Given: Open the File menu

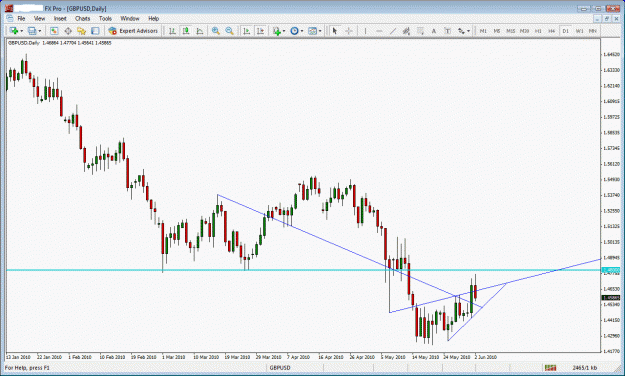Looking at the screenshot, I should [21, 18].
